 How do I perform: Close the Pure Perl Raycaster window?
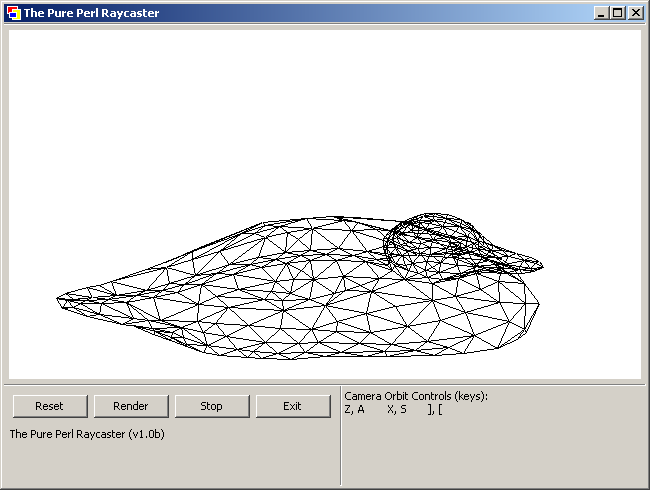(x=635, y=13)
